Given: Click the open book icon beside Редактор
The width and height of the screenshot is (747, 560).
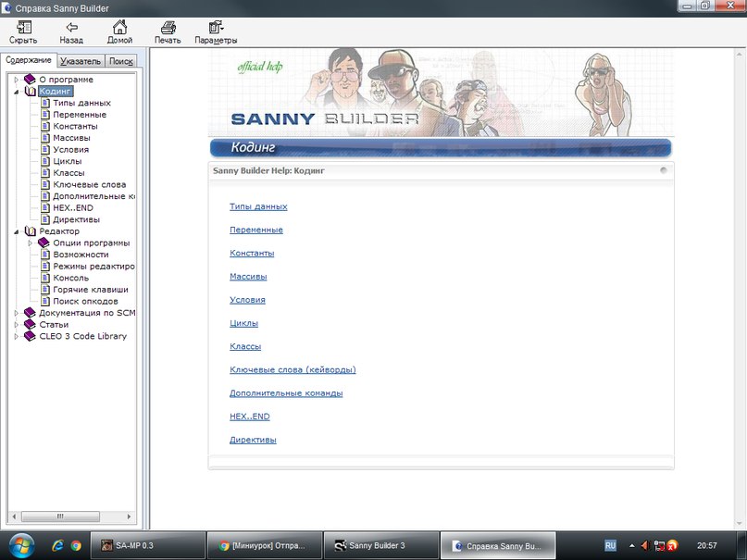Looking at the screenshot, I should point(30,231).
